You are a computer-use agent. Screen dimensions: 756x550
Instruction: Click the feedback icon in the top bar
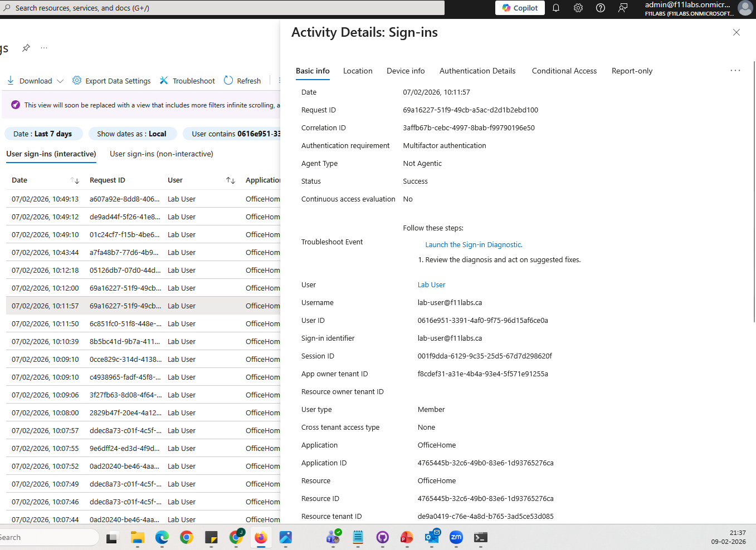point(622,8)
